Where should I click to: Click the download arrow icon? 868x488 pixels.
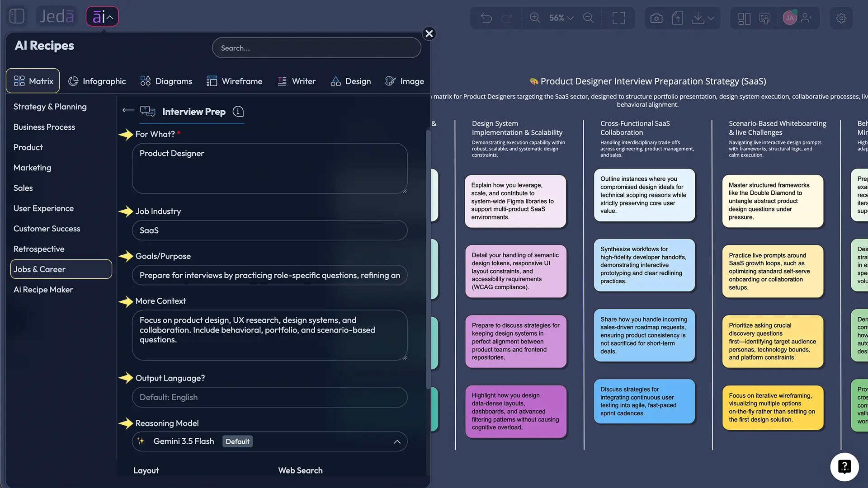698,18
